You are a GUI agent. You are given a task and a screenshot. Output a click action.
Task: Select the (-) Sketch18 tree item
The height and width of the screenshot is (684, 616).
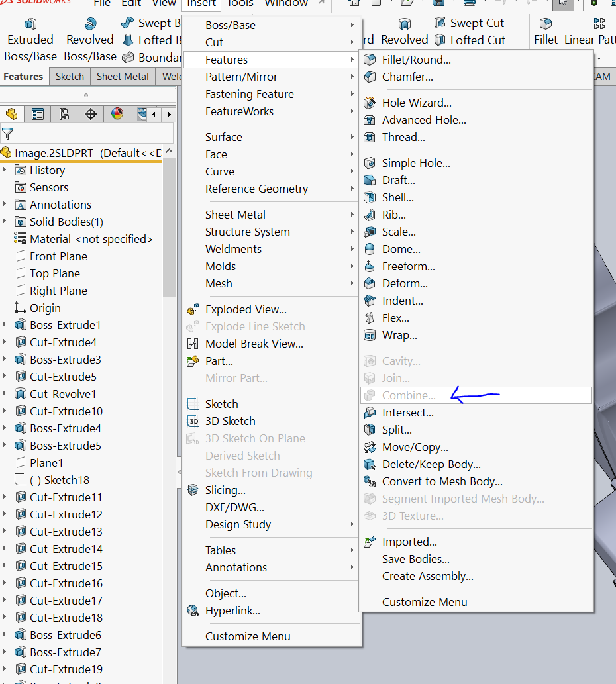(52, 480)
